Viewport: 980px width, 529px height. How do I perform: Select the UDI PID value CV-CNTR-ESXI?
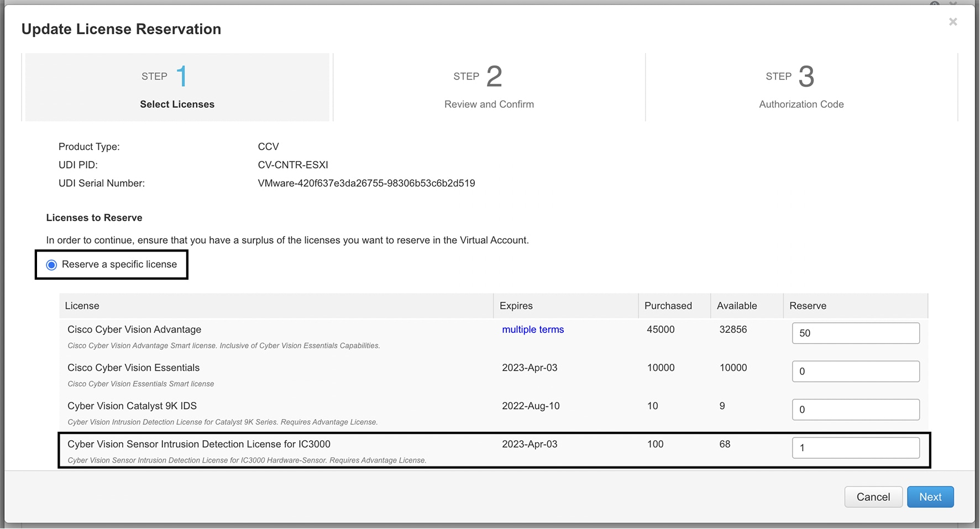[293, 165]
